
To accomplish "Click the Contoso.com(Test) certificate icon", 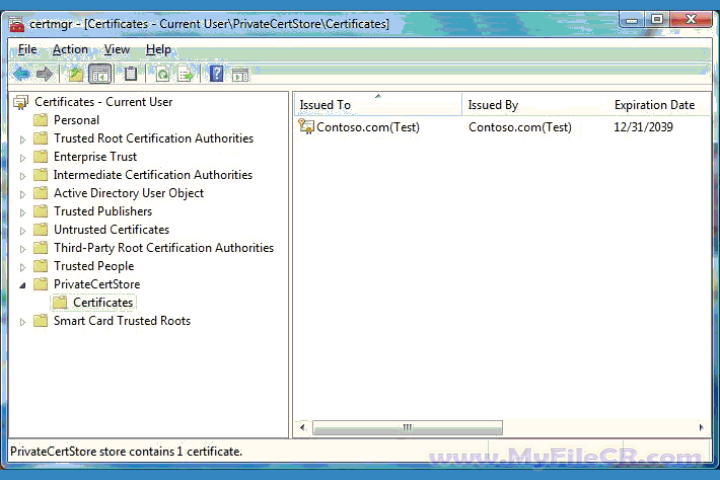I will coord(306,126).
